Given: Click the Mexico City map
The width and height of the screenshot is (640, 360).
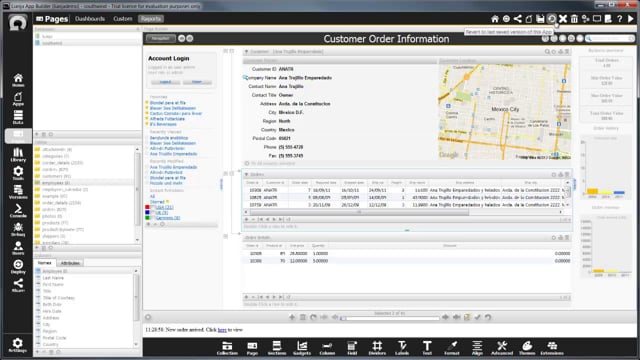Looking at the screenshot, I should coord(504,111).
